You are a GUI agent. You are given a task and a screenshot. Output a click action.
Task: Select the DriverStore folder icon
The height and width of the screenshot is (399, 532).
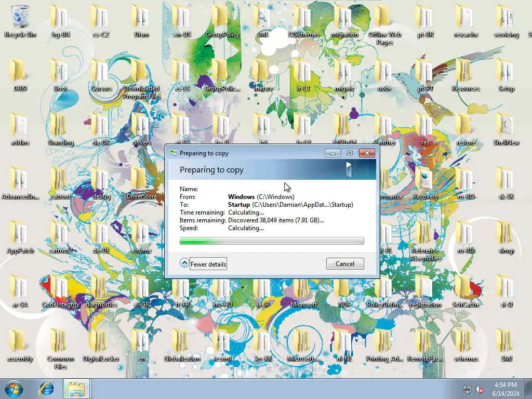pos(141,183)
